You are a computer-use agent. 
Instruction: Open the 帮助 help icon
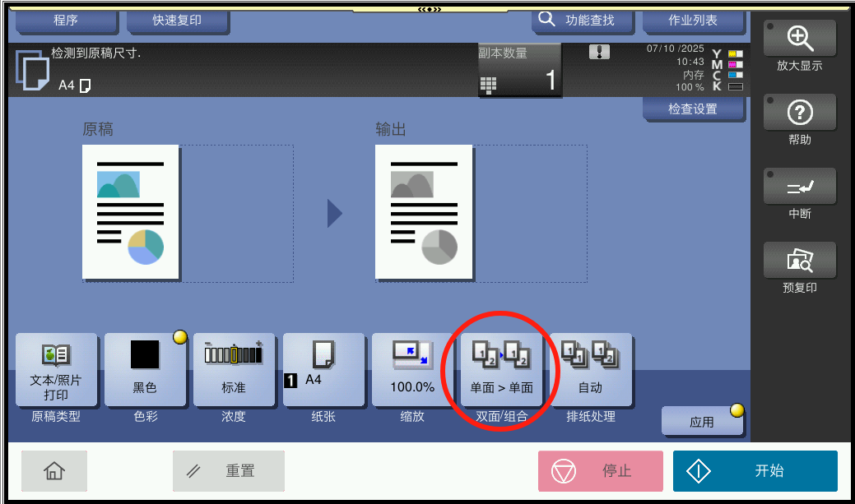tap(799, 113)
